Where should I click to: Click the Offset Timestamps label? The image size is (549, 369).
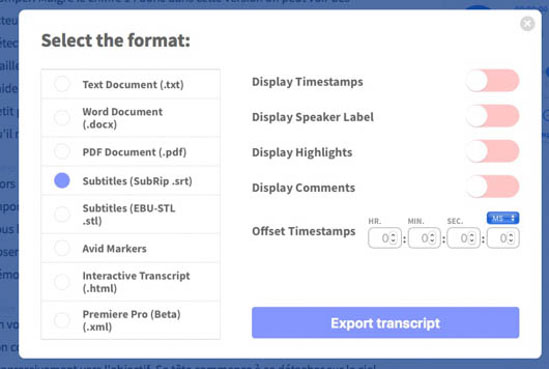(304, 231)
